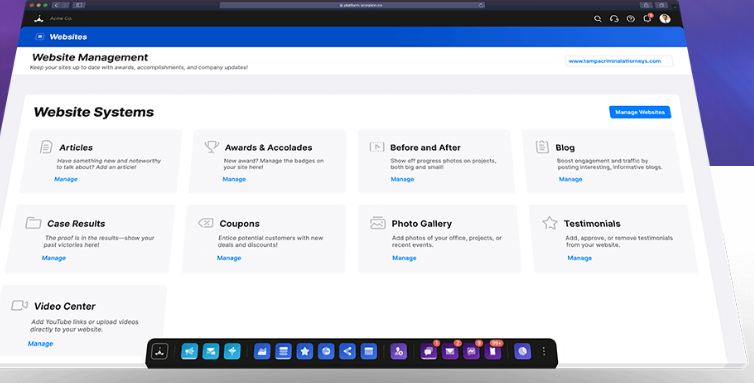Click the teal sparkle icon in the dock

tap(232, 352)
